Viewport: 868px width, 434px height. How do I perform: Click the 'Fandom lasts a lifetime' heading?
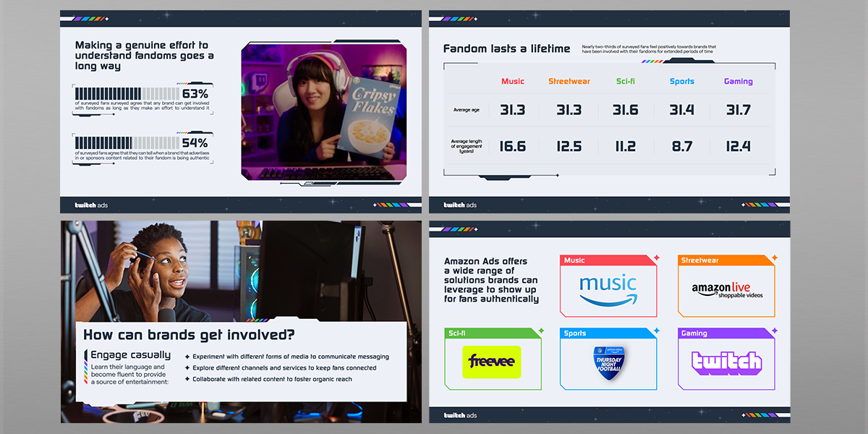[x=506, y=49]
